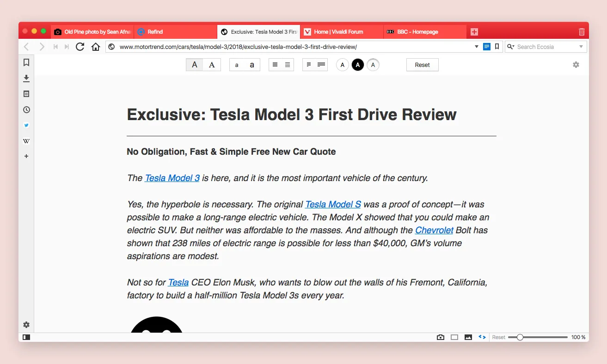Go back to the previous page
The image size is (607, 364).
pos(26,47)
